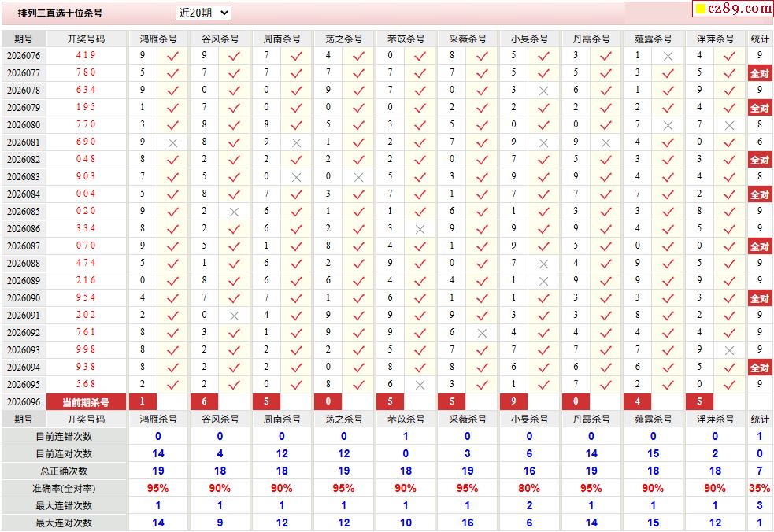Click winning number 048
Viewport: 774px width, 532px height.
86,159
